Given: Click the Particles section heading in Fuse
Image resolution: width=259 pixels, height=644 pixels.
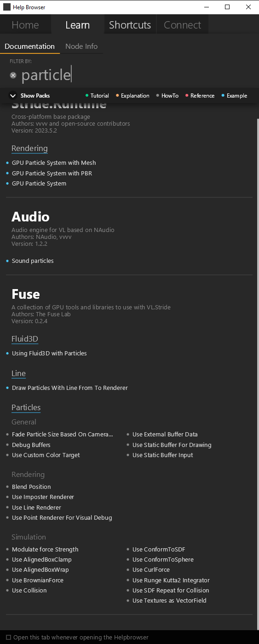Looking at the screenshot, I should [x=26, y=407].
